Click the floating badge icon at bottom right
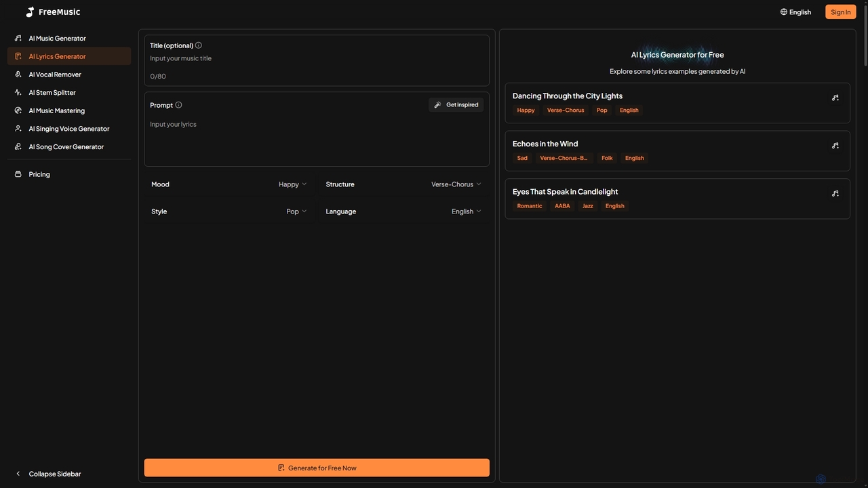The height and width of the screenshot is (488, 868). point(821,479)
